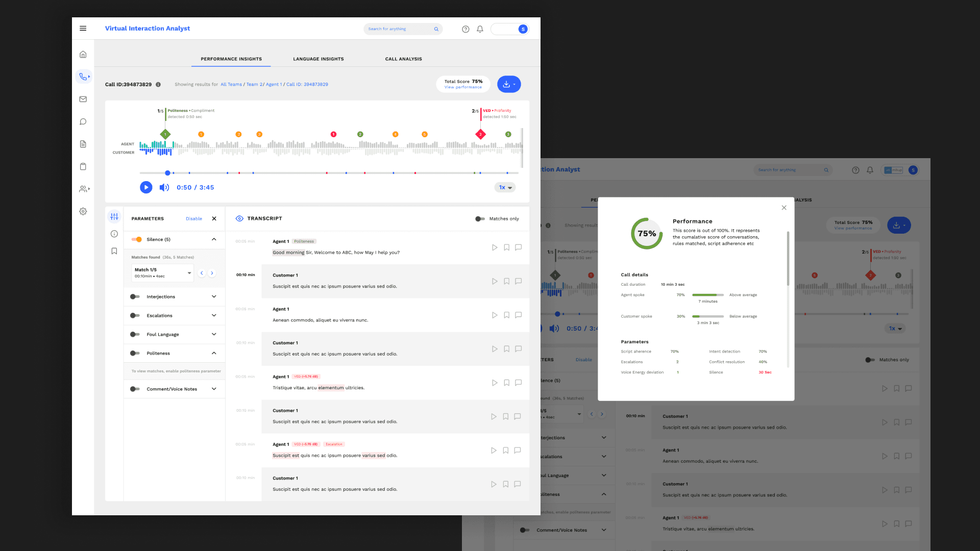Enable the Comment/Voice Notes toggle
Image resolution: width=980 pixels, height=551 pixels.
tap(135, 389)
